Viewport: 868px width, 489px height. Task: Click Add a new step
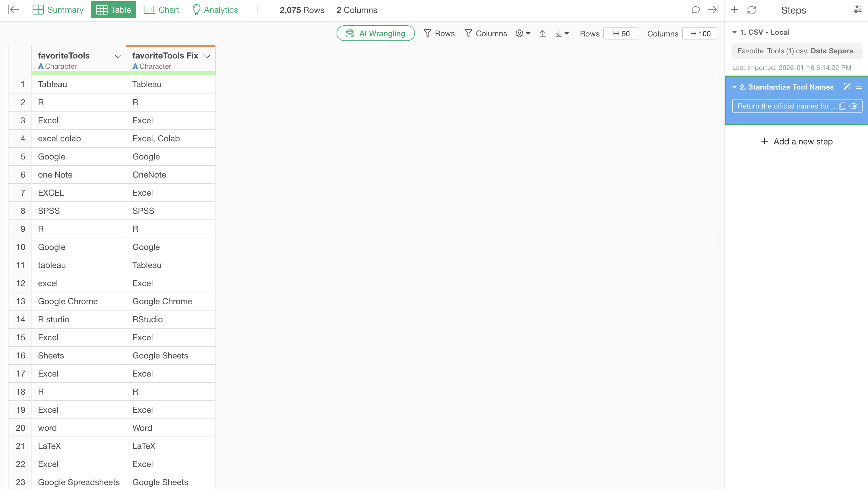(x=797, y=141)
